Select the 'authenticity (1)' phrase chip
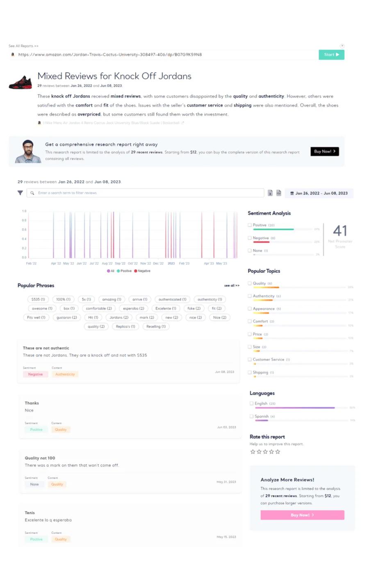This screenshot has height=588, width=369. (210, 299)
